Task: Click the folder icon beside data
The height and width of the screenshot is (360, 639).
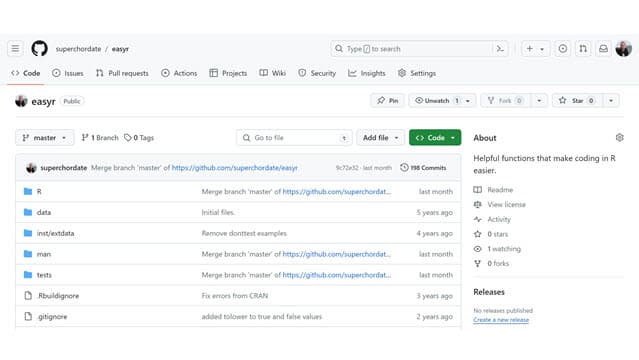Action: point(28,212)
